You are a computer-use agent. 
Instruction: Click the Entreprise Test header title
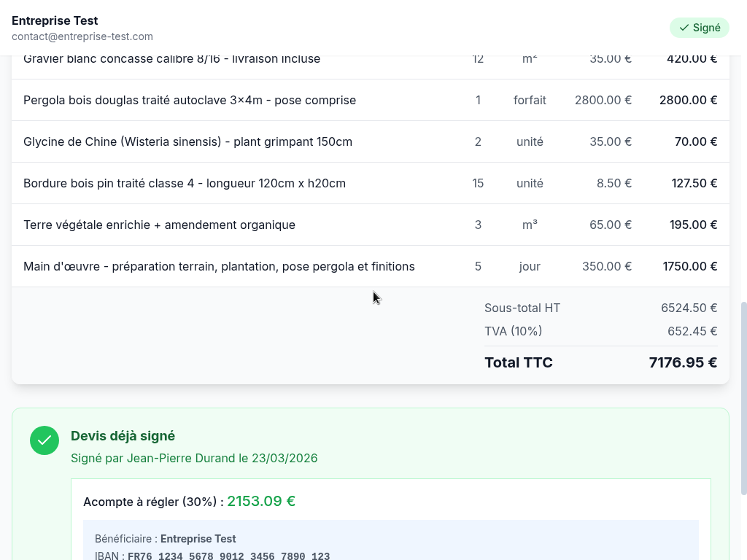point(55,20)
